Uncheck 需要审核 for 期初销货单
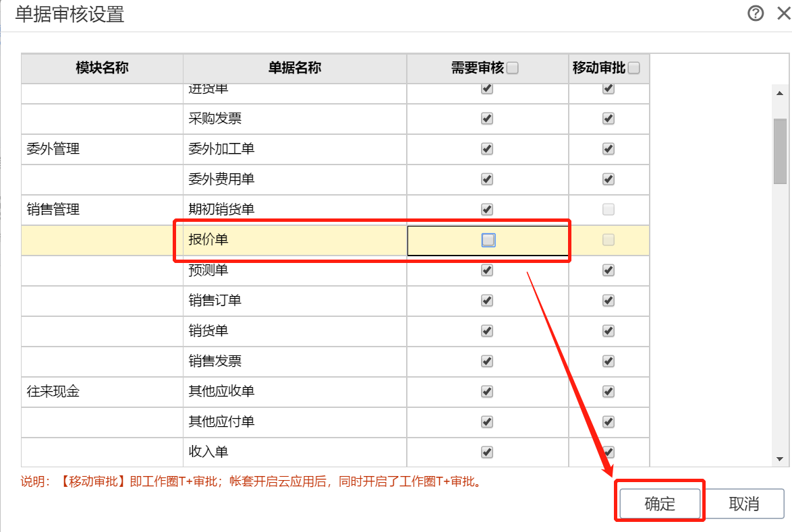 (x=487, y=210)
